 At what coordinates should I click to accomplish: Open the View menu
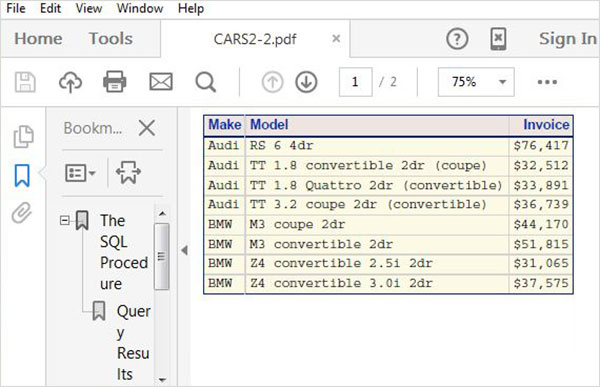[88, 8]
